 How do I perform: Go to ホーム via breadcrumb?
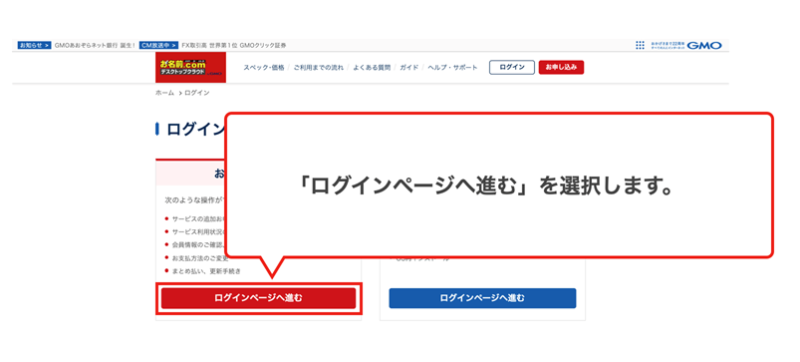pyautogui.click(x=165, y=93)
